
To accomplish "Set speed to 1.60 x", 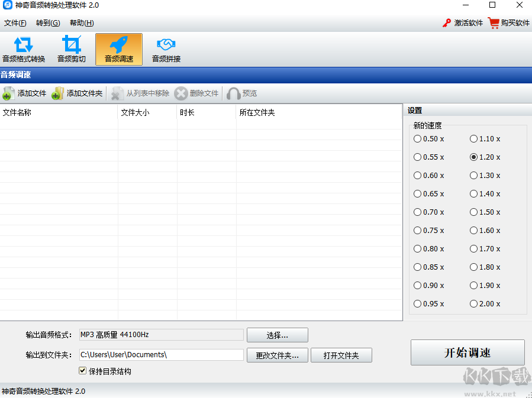I will (x=473, y=230).
